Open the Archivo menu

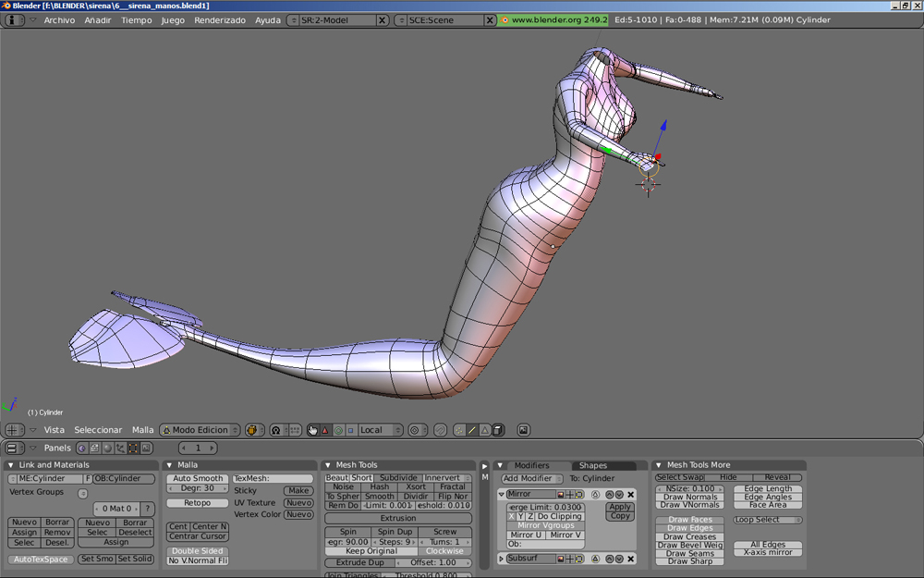tap(59, 19)
